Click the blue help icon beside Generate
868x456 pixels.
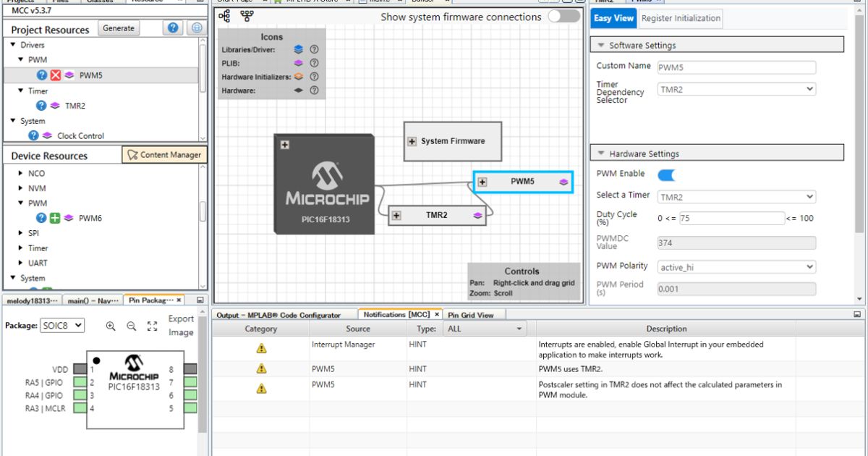click(x=172, y=28)
